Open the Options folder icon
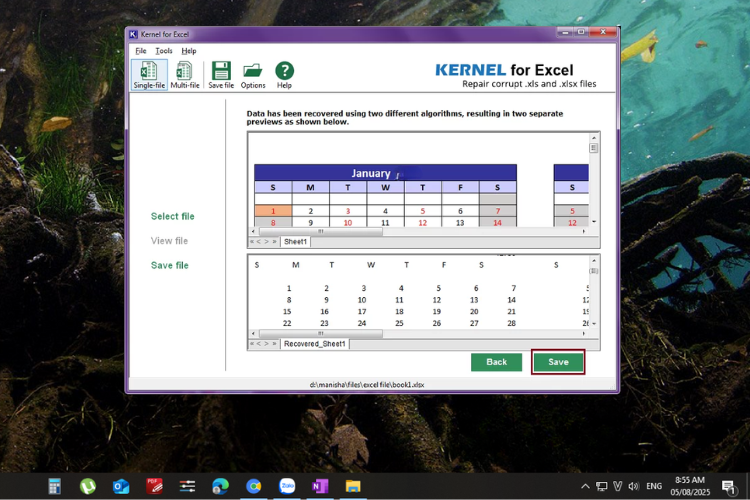 tap(253, 75)
